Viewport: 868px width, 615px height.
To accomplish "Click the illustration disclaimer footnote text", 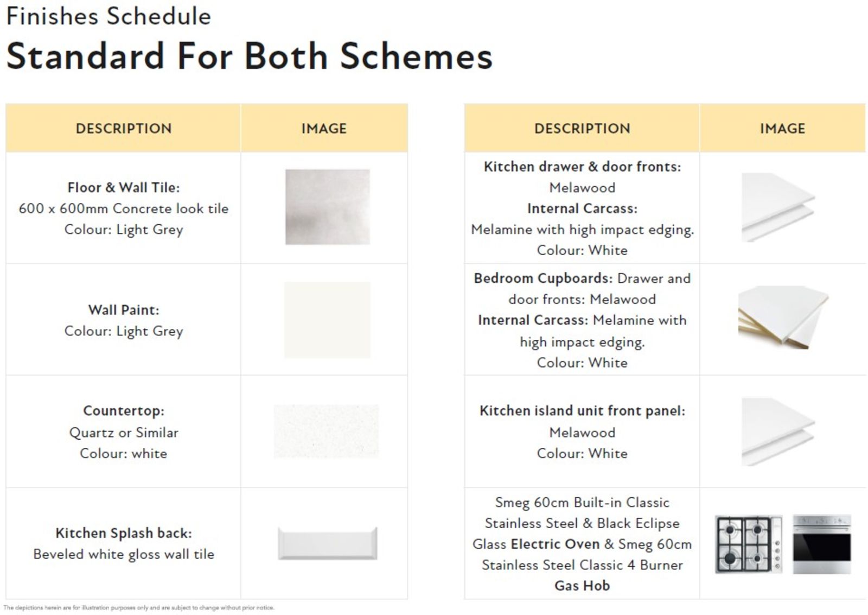I will point(139,608).
